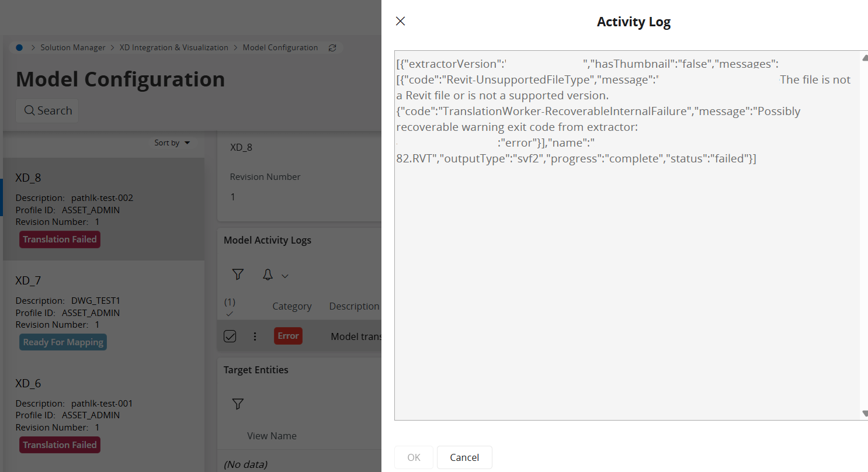Open filter in Target Entities section
The height and width of the screenshot is (472, 868).
pyautogui.click(x=238, y=404)
